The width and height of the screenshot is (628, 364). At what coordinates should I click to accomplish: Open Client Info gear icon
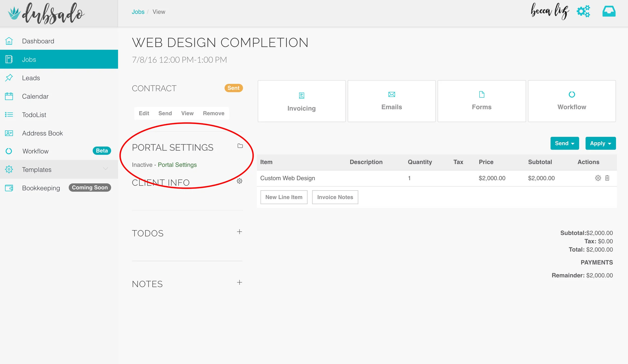pos(239,181)
